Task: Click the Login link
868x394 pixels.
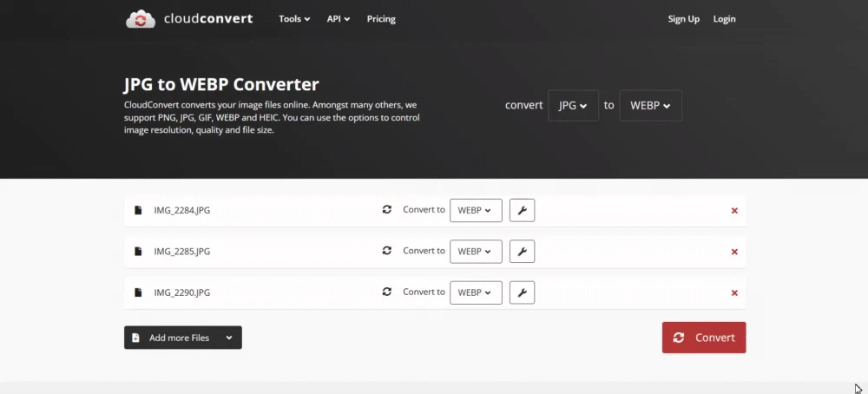Action: [724, 19]
